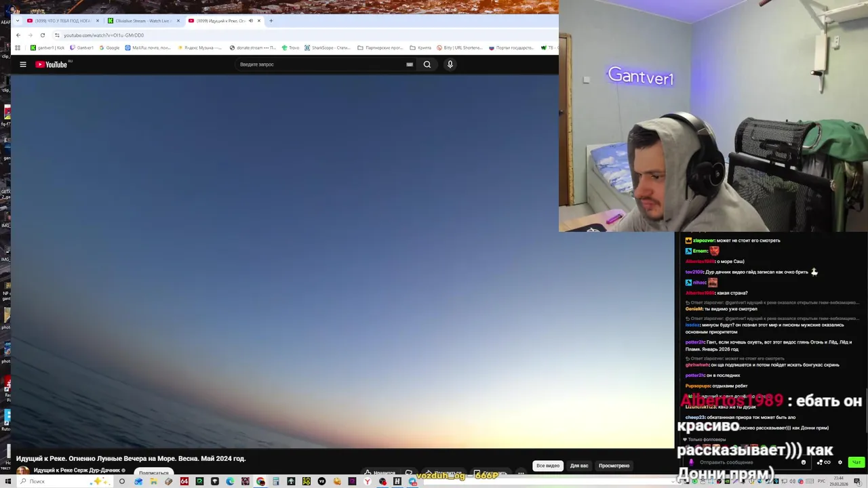Open the SharkScope bookmark
Viewport: 868px width, 488px height.
(328, 48)
